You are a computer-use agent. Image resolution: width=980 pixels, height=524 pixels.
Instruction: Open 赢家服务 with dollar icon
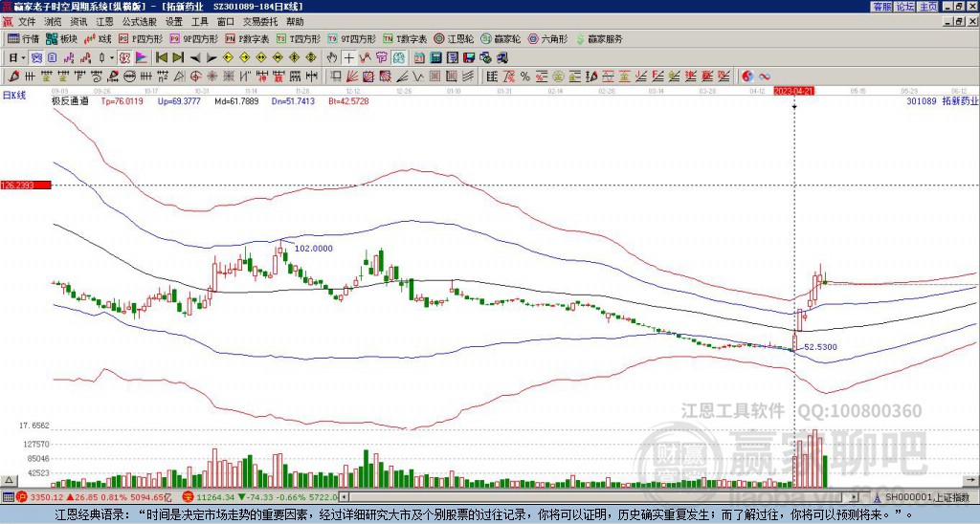click(599, 38)
